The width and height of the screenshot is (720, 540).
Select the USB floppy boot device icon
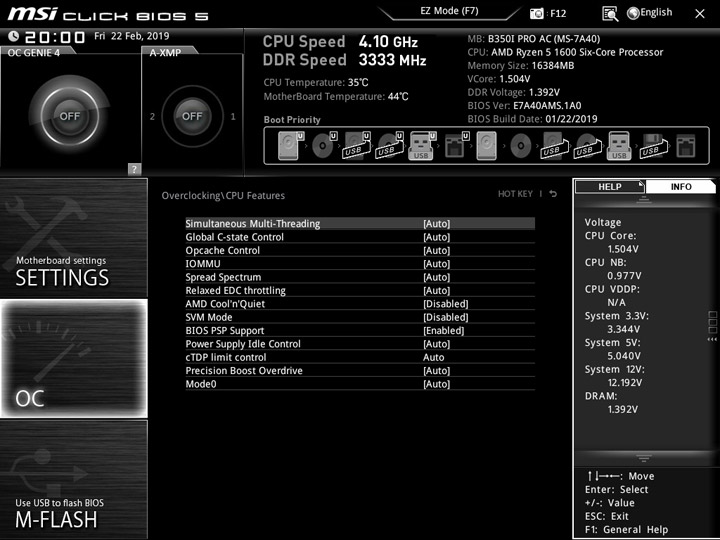click(x=653, y=146)
